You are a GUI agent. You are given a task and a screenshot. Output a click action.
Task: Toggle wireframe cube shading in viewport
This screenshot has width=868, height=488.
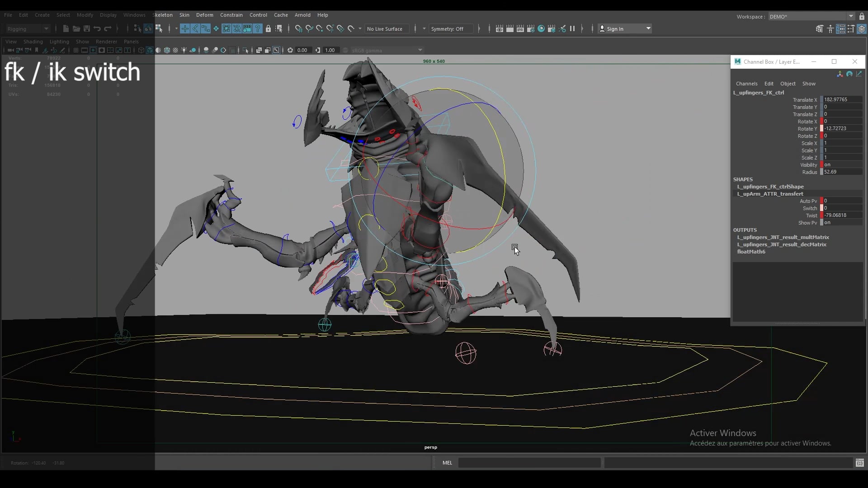[141, 50]
